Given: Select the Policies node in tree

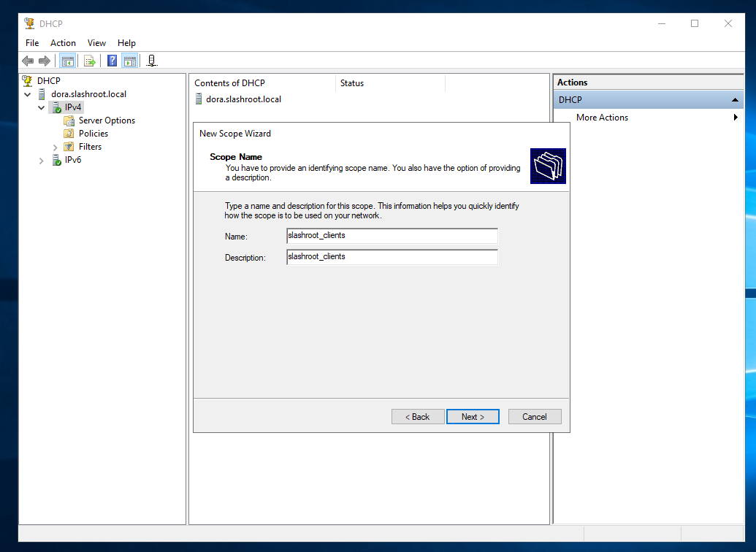Looking at the screenshot, I should 93,134.
